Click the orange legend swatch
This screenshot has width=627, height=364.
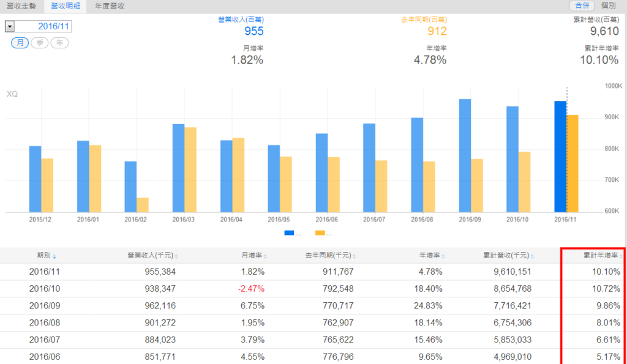(x=320, y=233)
